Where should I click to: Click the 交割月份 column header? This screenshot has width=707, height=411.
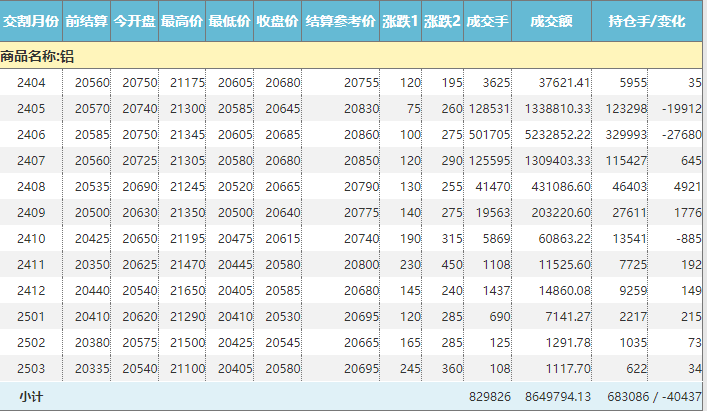point(31,21)
